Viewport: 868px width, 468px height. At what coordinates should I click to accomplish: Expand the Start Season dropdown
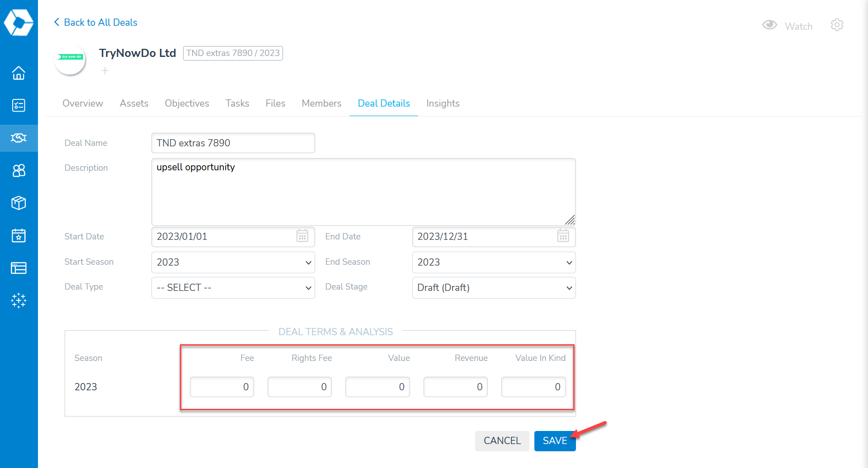(x=233, y=262)
